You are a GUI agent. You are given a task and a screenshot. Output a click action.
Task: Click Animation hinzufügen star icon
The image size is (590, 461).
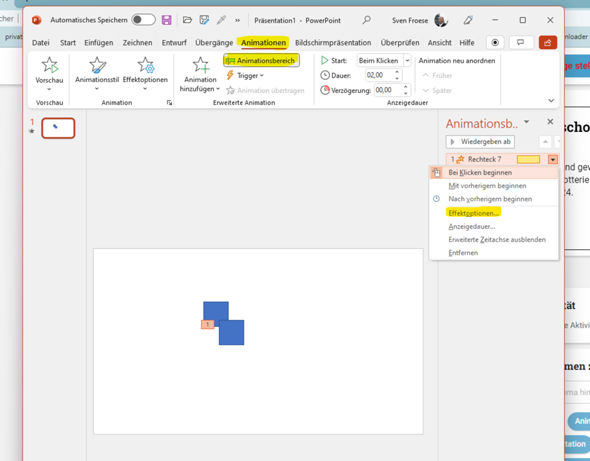pos(201,65)
